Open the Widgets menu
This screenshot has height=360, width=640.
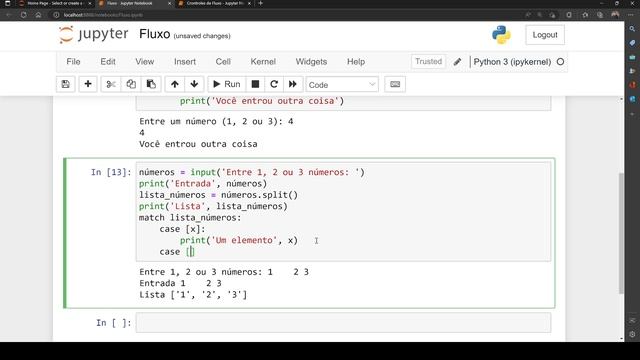click(x=311, y=62)
